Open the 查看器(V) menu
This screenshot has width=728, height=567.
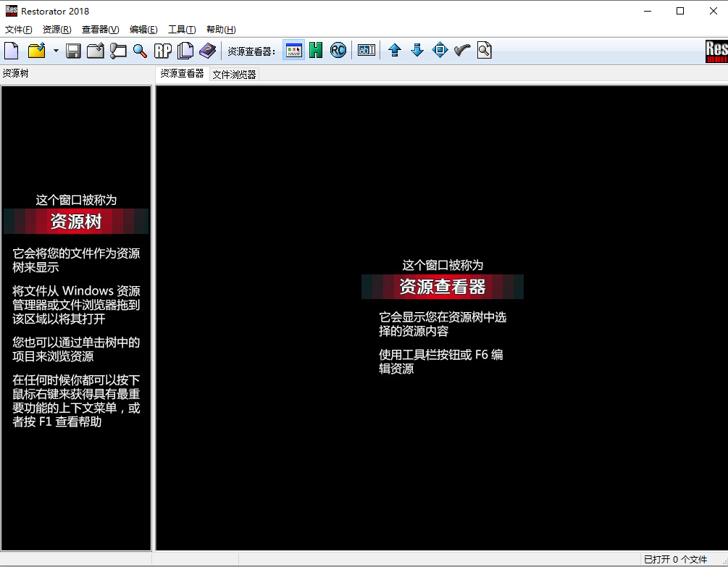coord(100,30)
